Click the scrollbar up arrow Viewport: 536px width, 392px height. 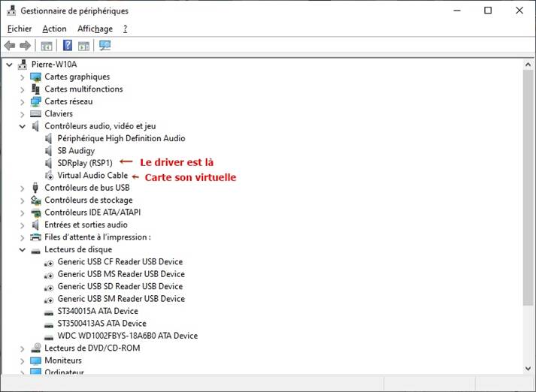528,64
